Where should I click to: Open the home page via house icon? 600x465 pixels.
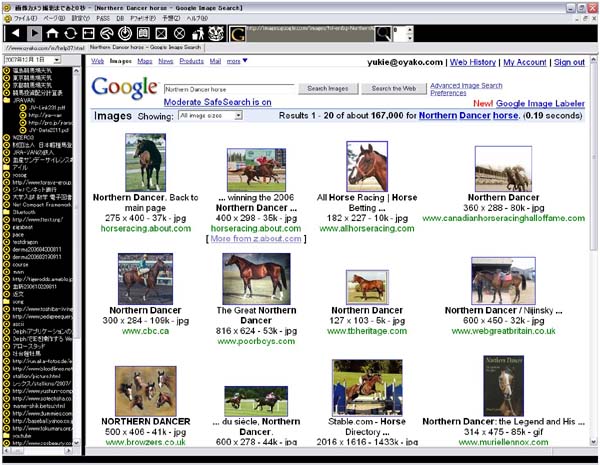coord(52,33)
